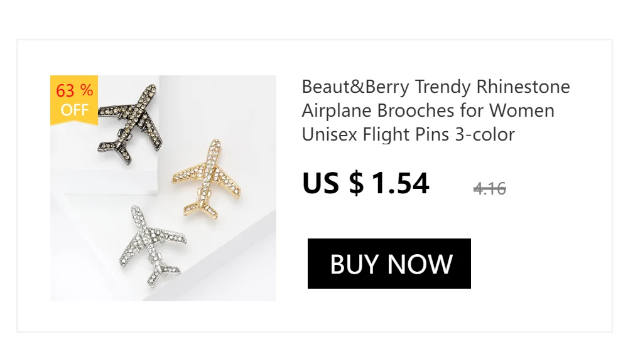Select the black rhinestone airplane brooch
This screenshot has width=628, height=364.
pos(130,124)
